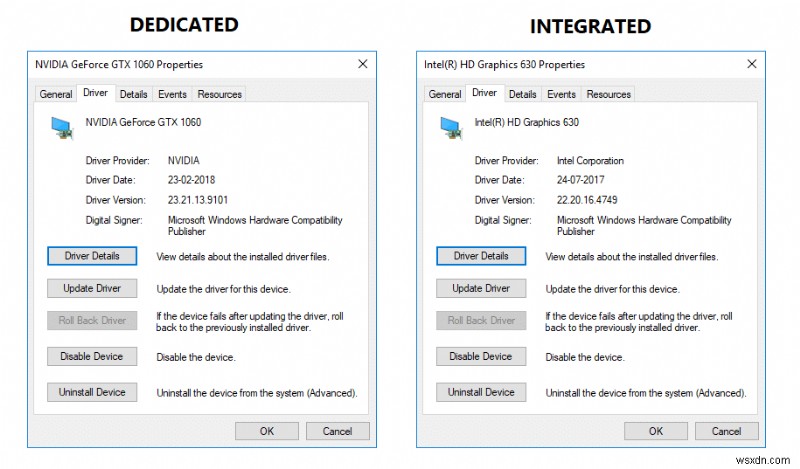
Task: Click the provider value Intel Corporation
Action: [x=590, y=161]
